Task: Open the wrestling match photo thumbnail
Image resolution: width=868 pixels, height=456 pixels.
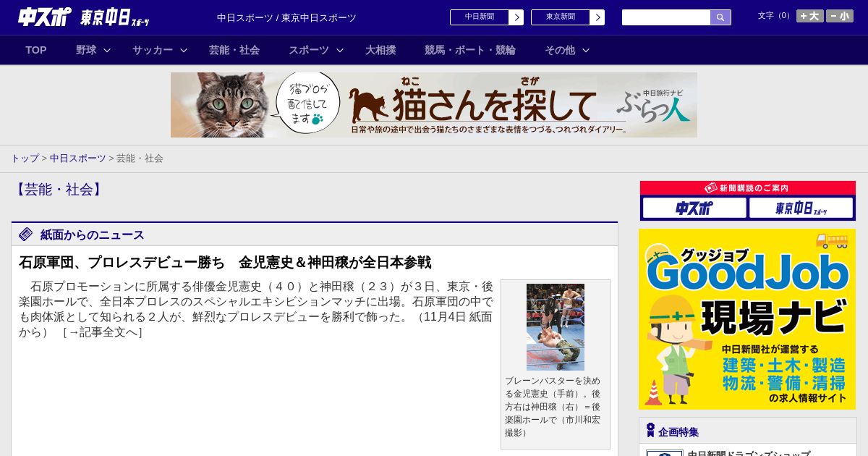Action: [x=556, y=327]
